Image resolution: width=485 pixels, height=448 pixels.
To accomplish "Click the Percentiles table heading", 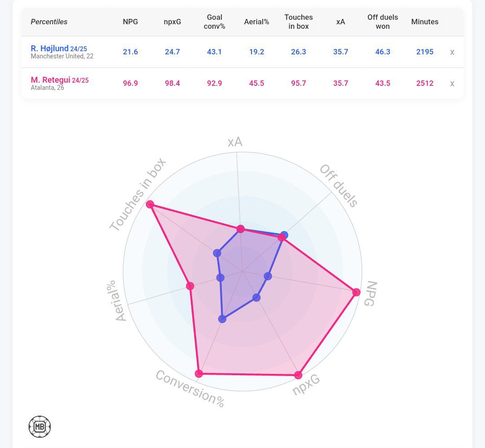I will pos(49,22).
